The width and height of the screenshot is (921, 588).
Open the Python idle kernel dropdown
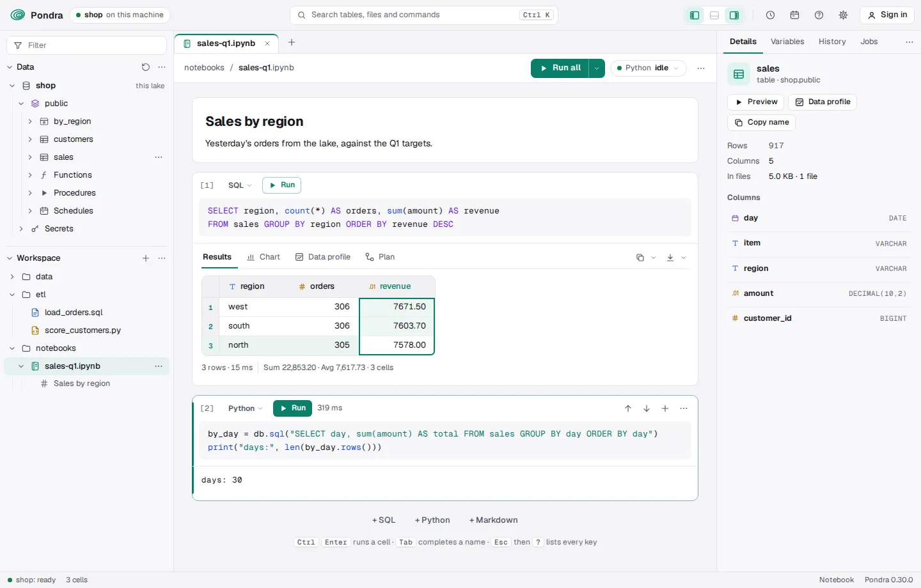pyautogui.click(x=649, y=68)
